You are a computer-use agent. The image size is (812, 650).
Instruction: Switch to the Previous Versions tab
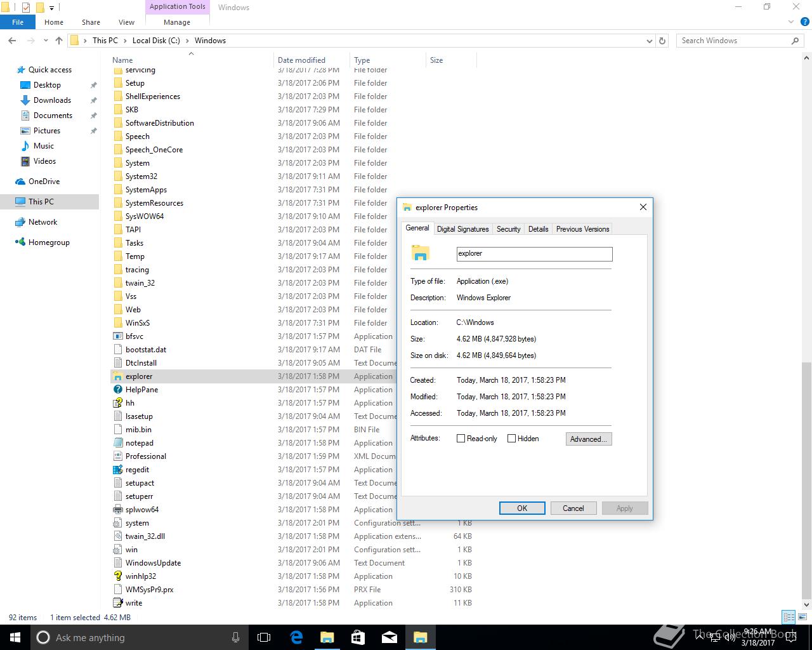582,229
